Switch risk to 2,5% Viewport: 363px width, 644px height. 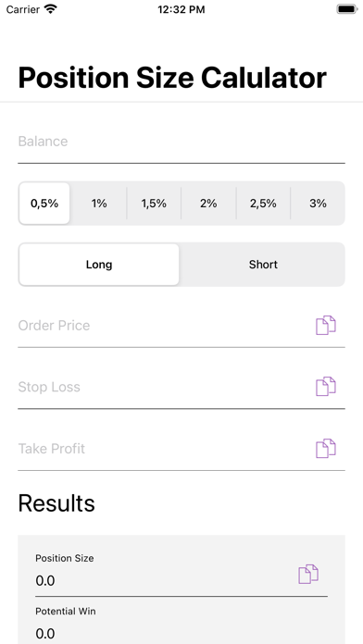pyautogui.click(x=263, y=204)
